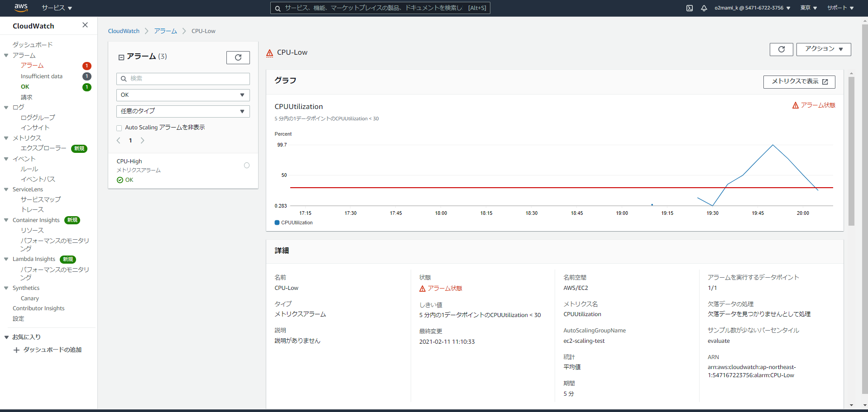
Task: Open Canary under Synthetics
Action: point(30,298)
